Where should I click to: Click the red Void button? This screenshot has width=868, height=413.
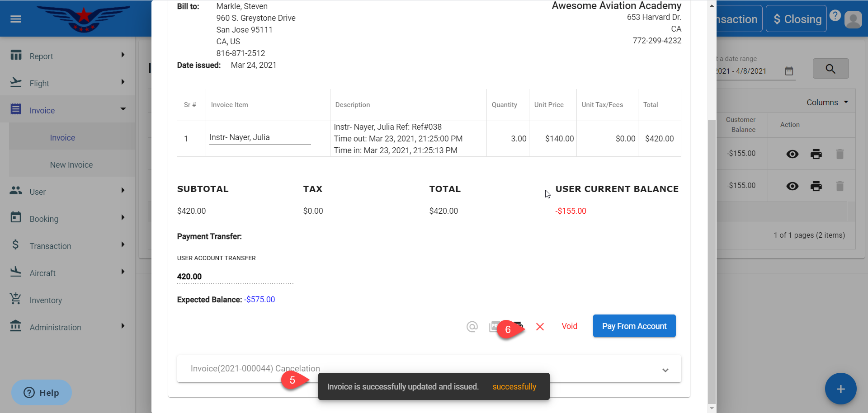569,326
